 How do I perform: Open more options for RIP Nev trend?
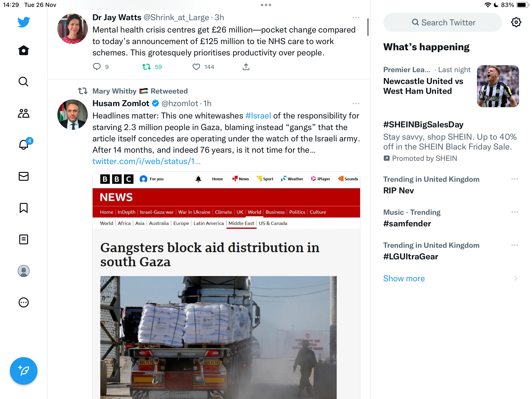[515, 179]
